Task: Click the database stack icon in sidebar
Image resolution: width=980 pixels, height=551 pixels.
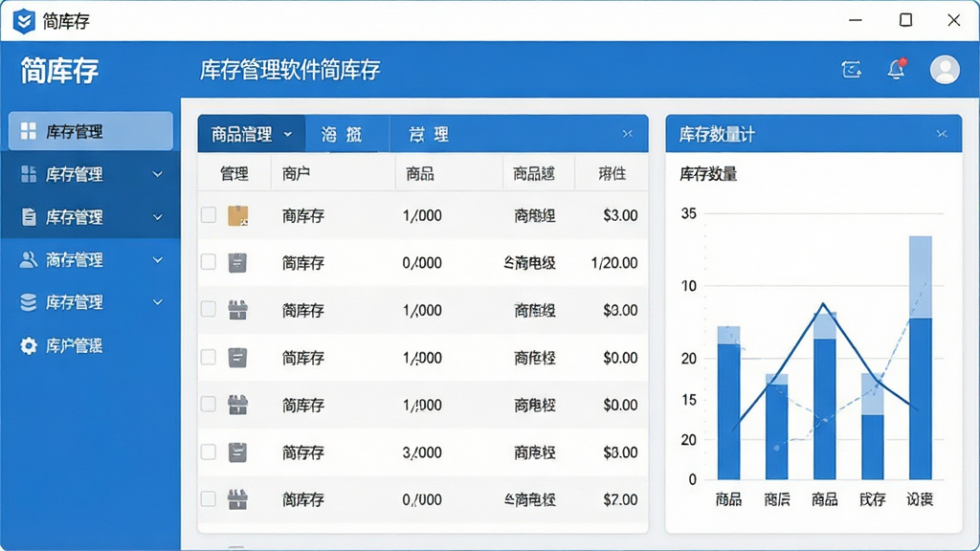Action: [x=28, y=302]
